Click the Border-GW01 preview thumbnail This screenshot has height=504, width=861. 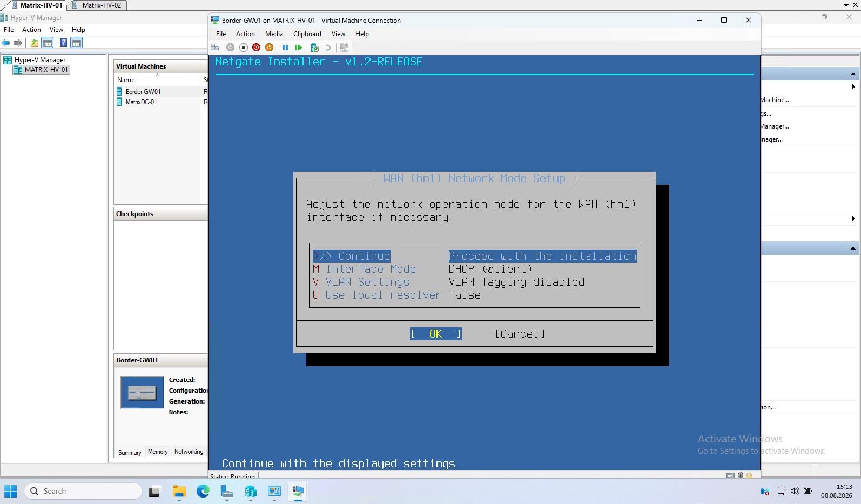click(142, 392)
